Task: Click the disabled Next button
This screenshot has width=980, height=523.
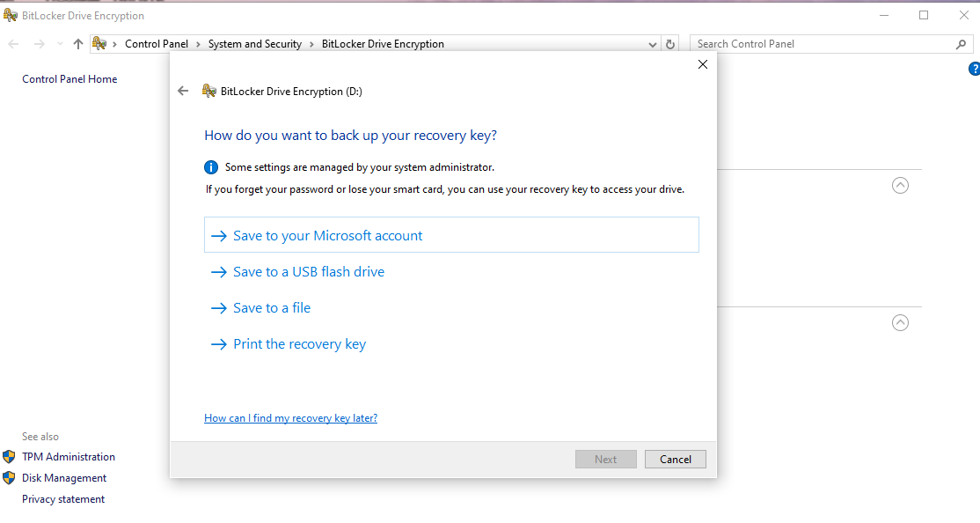Action: pyautogui.click(x=605, y=460)
